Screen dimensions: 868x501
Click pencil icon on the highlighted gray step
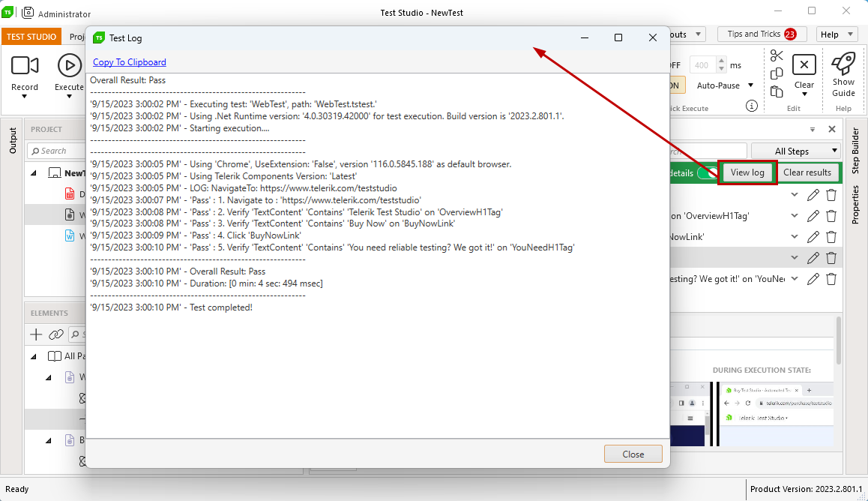click(x=813, y=258)
